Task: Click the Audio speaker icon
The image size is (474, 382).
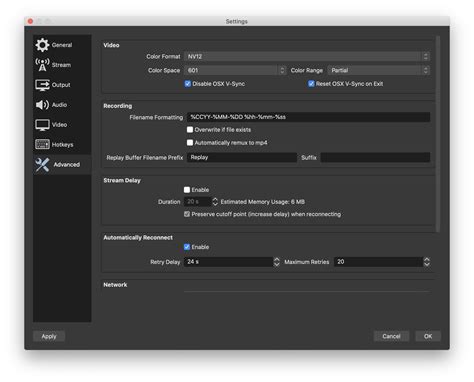Action: click(42, 105)
